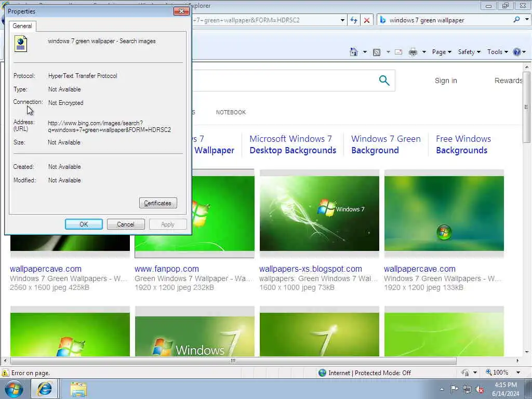This screenshot has height=399, width=532.
Task: Click scroll down arrow on vertical scrollbar
Action: click(x=527, y=352)
